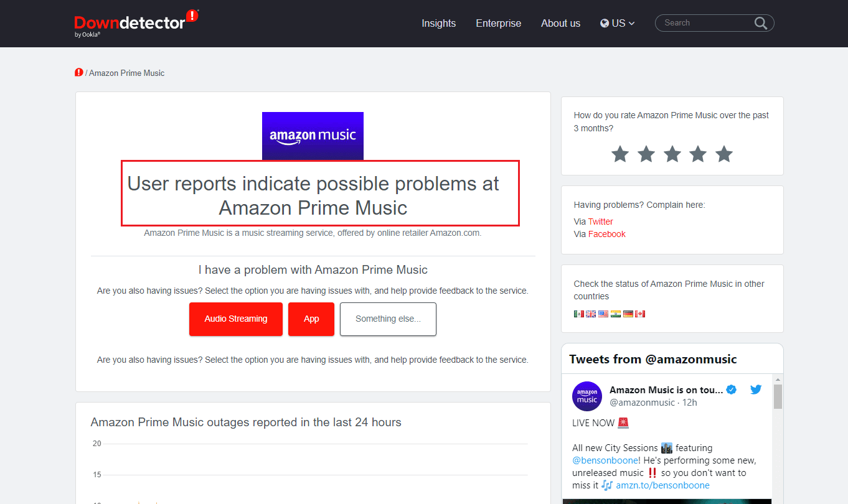
Task: Check status in United Kingdom flag
Action: (591, 314)
